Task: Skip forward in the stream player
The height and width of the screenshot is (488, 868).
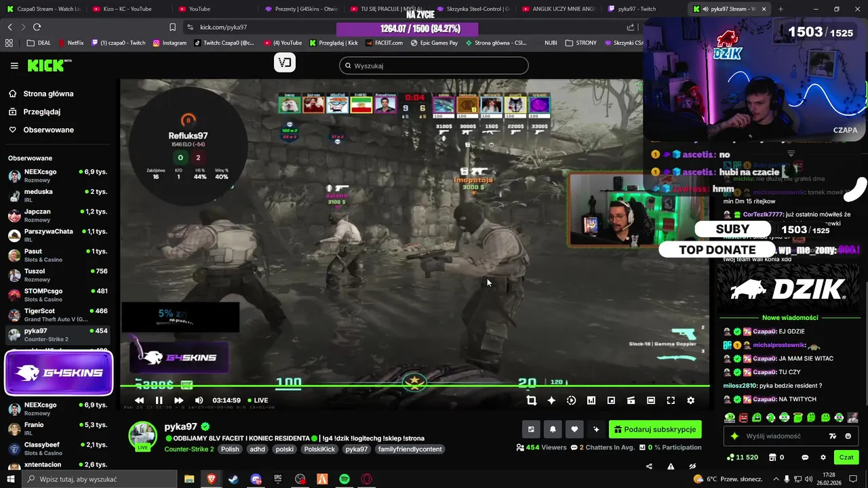Action: [178, 401]
